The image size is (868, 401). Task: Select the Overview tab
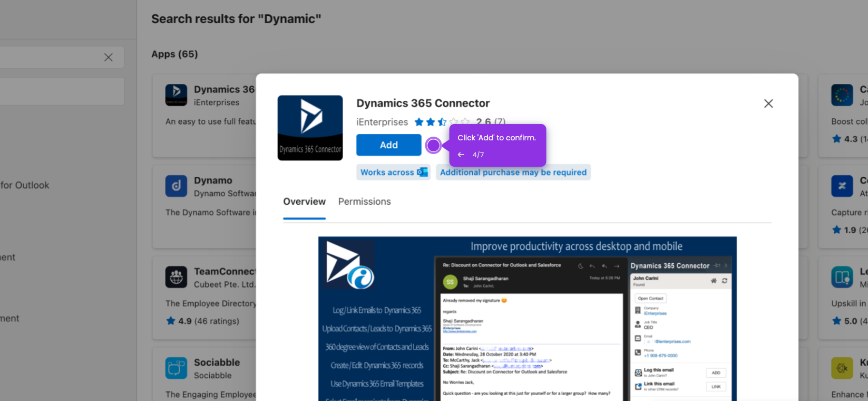304,202
